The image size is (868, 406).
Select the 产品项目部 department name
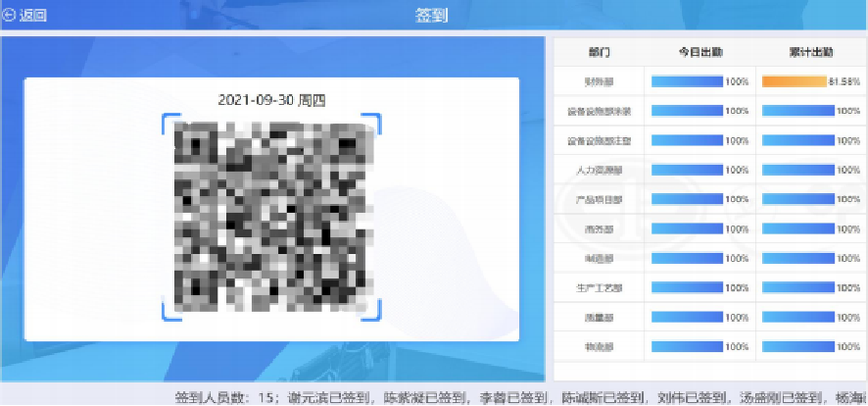click(599, 199)
